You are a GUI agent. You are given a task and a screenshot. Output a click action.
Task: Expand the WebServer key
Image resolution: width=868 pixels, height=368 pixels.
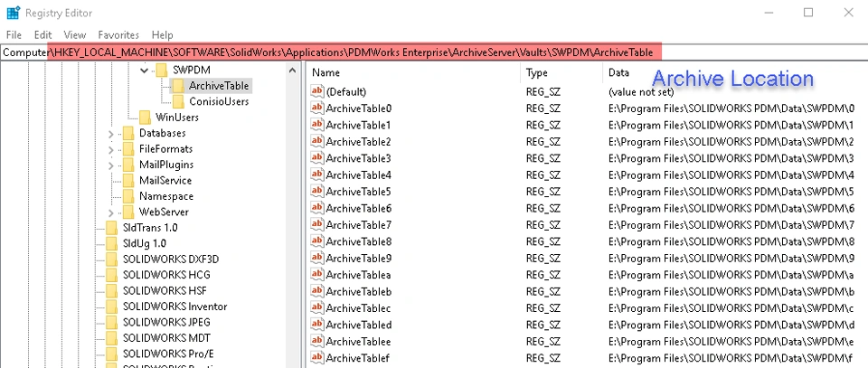coord(111,212)
